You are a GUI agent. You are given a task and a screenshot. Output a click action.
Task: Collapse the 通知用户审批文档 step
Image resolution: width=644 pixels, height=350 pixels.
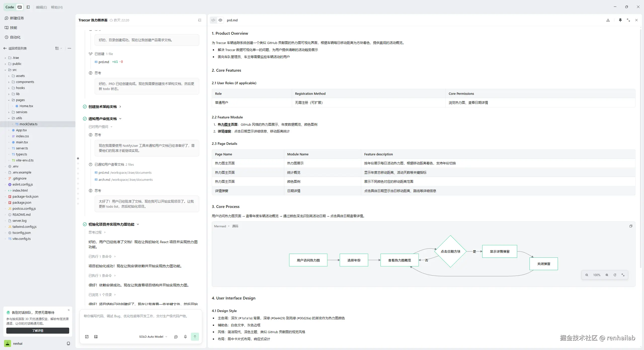[120, 119]
